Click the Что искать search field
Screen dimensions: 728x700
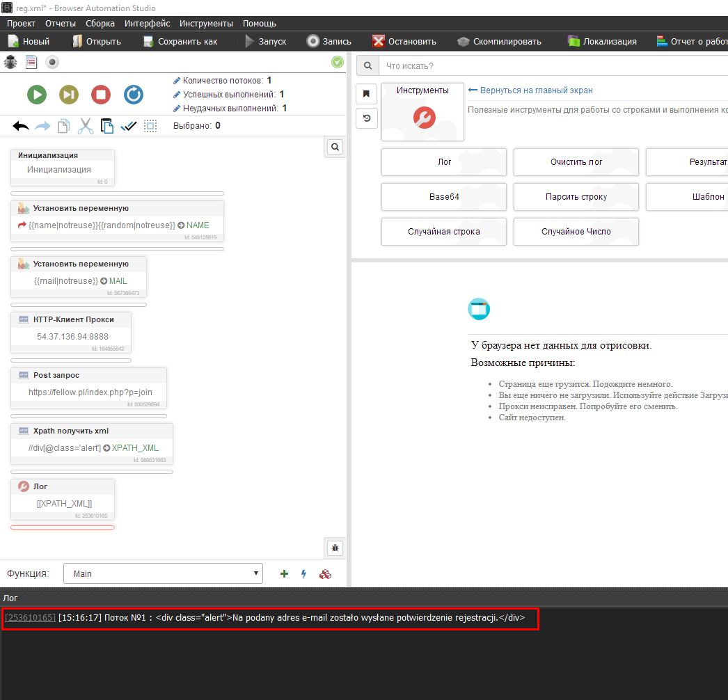coord(553,65)
